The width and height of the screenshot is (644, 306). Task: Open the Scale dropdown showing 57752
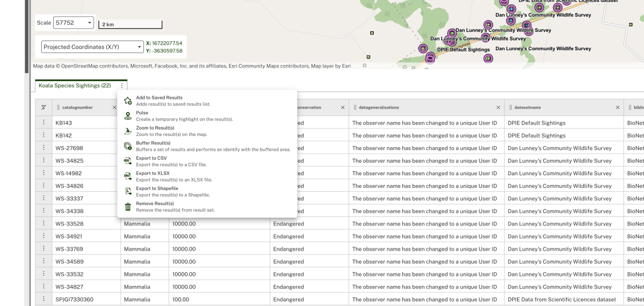[74, 23]
